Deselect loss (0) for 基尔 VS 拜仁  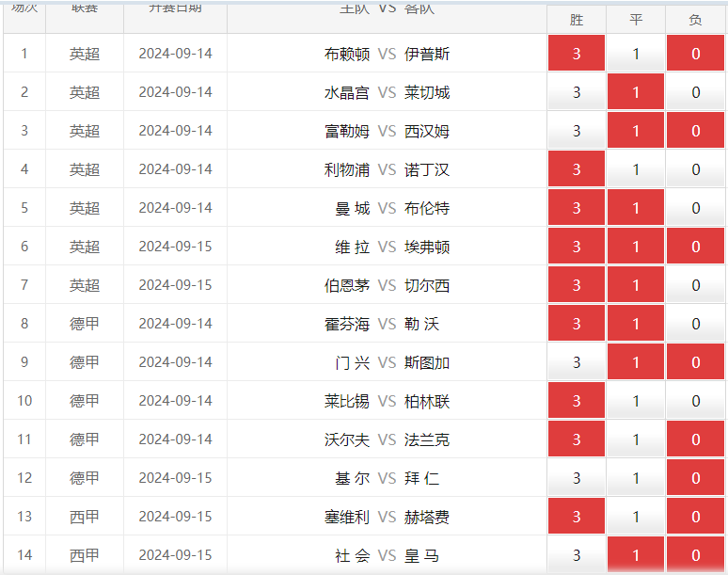point(695,477)
